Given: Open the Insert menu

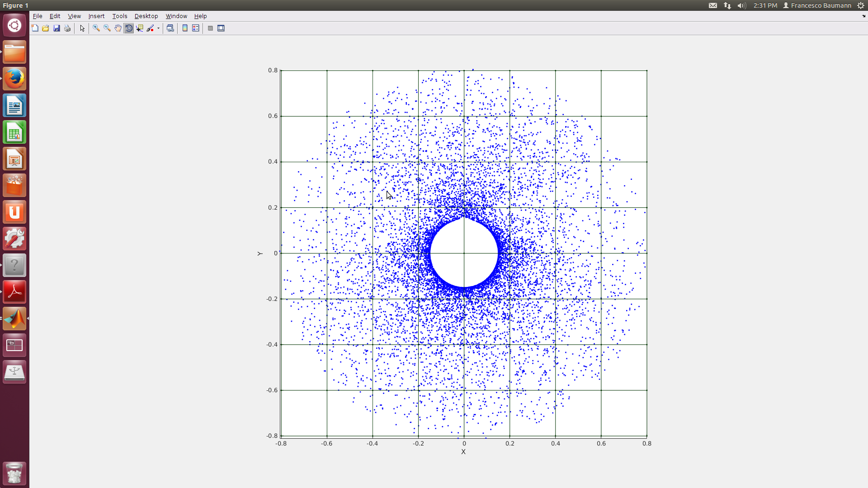Looking at the screenshot, I should [96, 16].
